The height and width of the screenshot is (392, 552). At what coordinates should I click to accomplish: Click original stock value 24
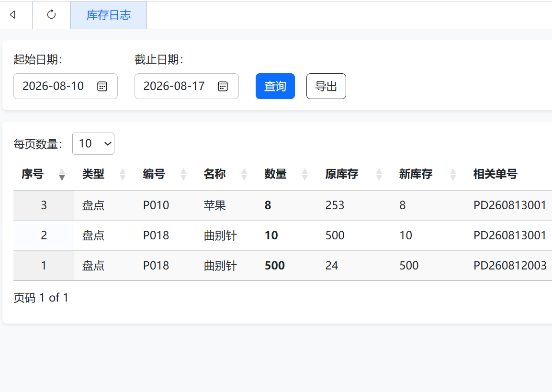pyautogui.click(x=332, y=265)
